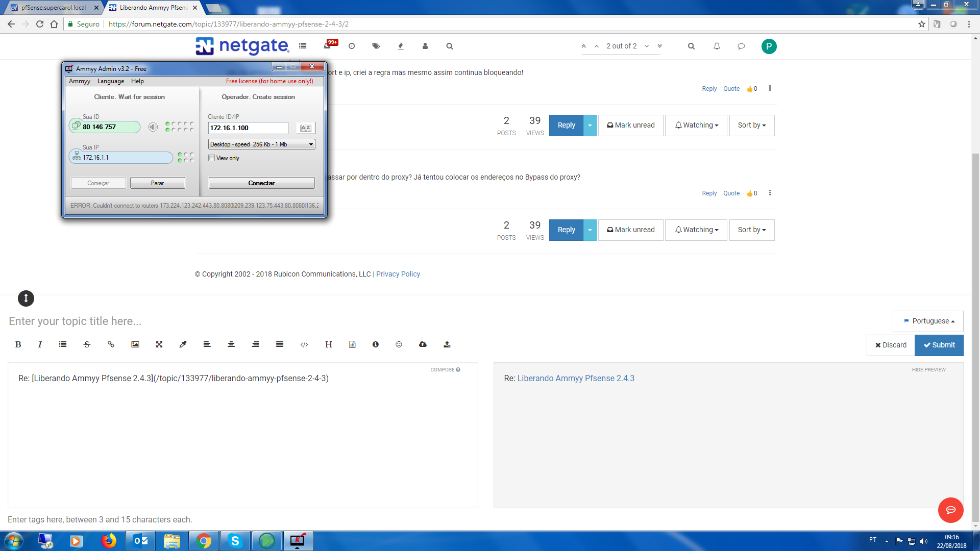Toggle composer fullscreen expand icon

pos(159,344)
